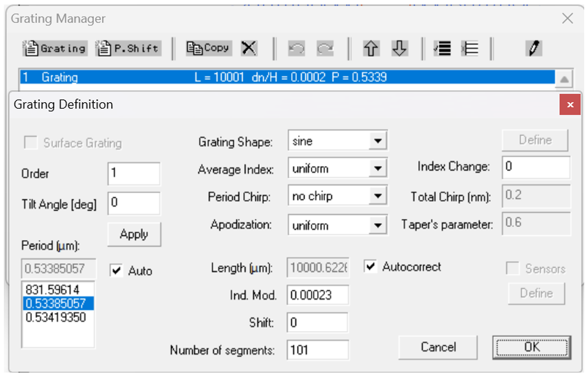Enable the Surface Grating checkbox
Image resolution: width=588 pixels, height=377 pixels.
(29, 143)
